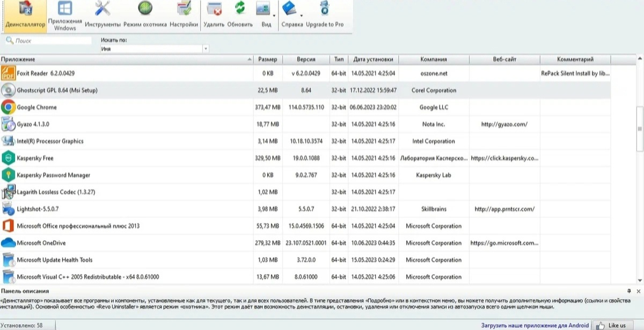Click the Skillbrains company cell
The width and height of the screenshot is (644, 330).
[x=434, y=209]
